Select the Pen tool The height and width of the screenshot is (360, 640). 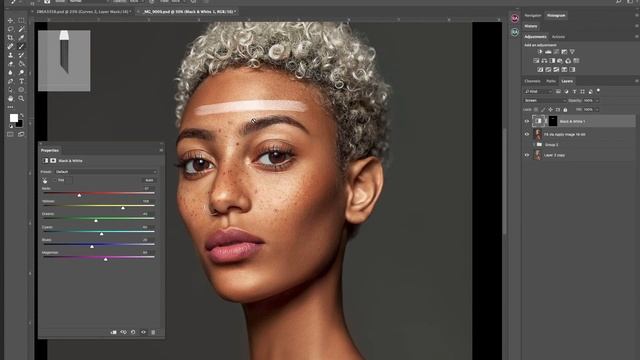pyautogui.click(x=11, y=81)
